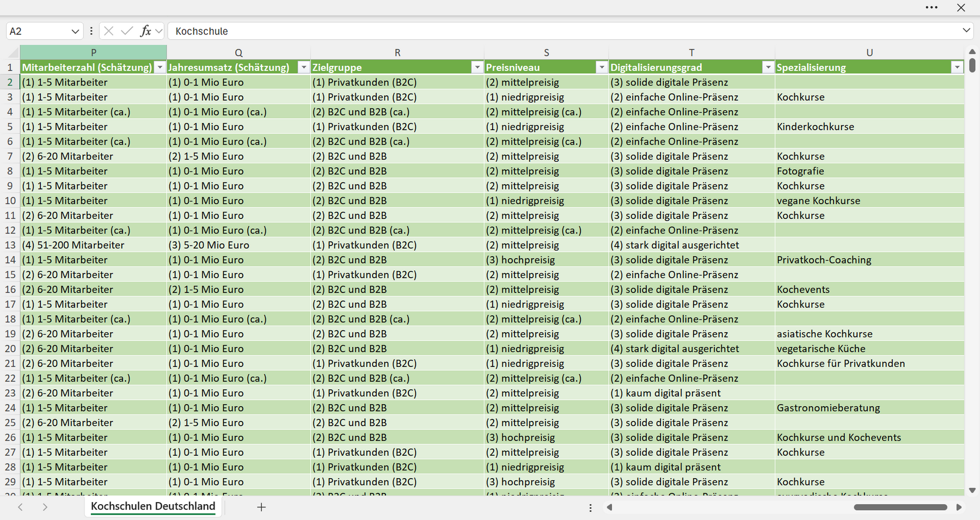Click the formula bar cancel X icon

(108, 31)
